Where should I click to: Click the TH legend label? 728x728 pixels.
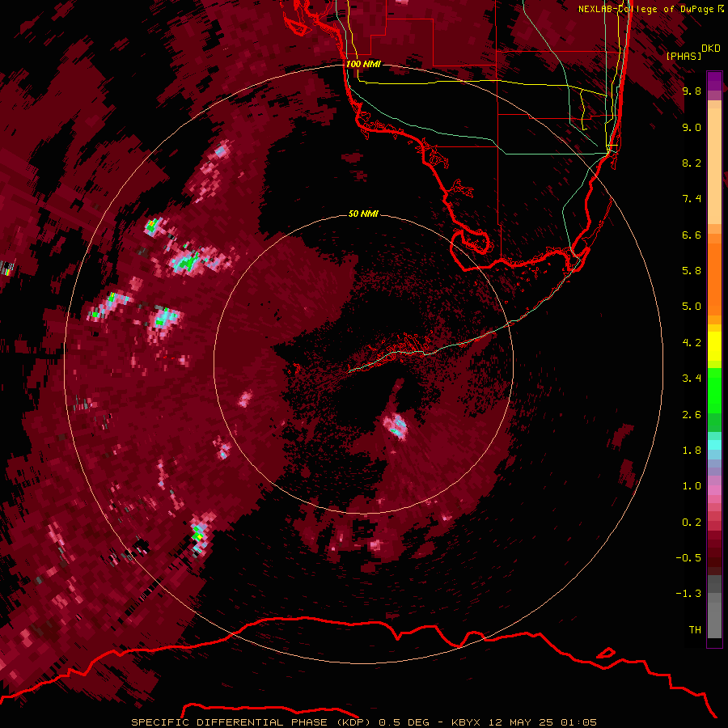695,630
